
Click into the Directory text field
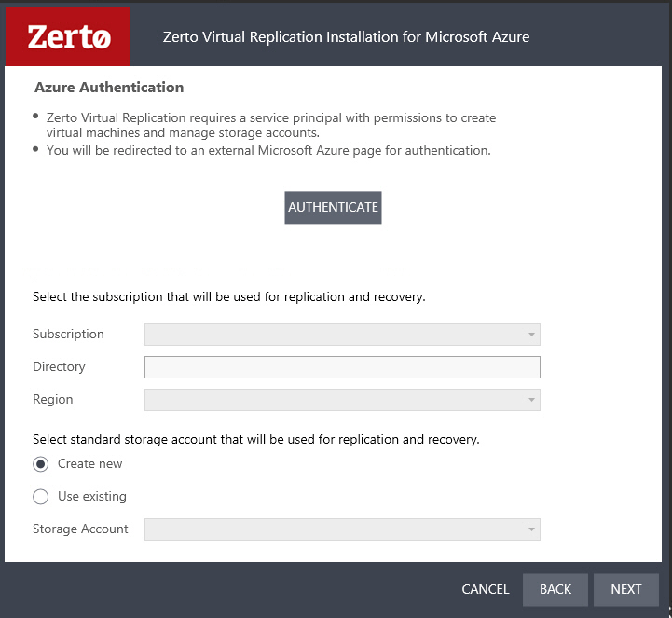pos(342,367)
